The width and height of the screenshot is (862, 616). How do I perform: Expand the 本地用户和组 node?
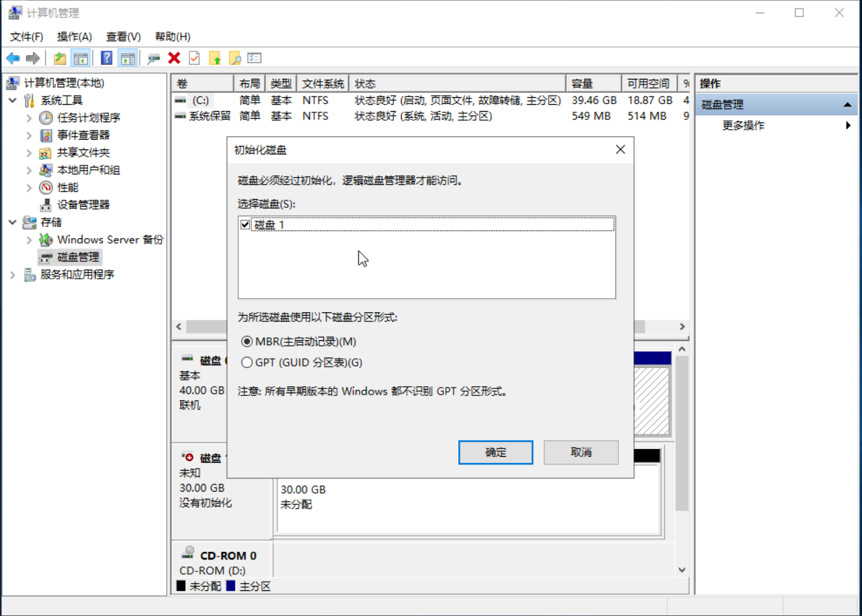pos(29,170)
